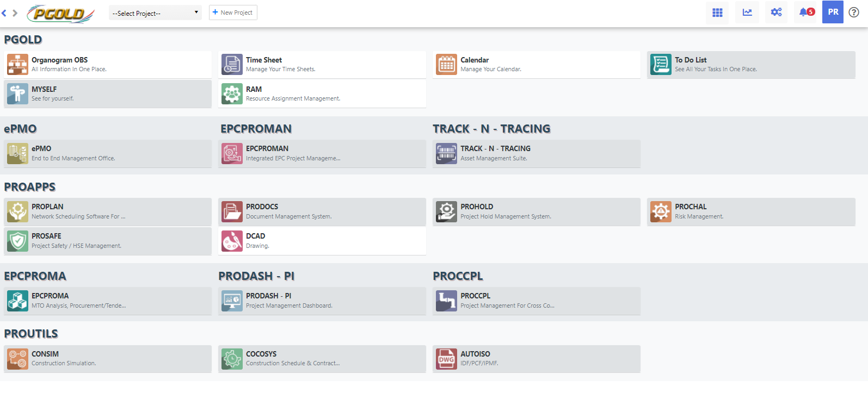Click 'MTO Analysis, Procurement/Tende...' text
868x393 pixels.
point(78,305)
